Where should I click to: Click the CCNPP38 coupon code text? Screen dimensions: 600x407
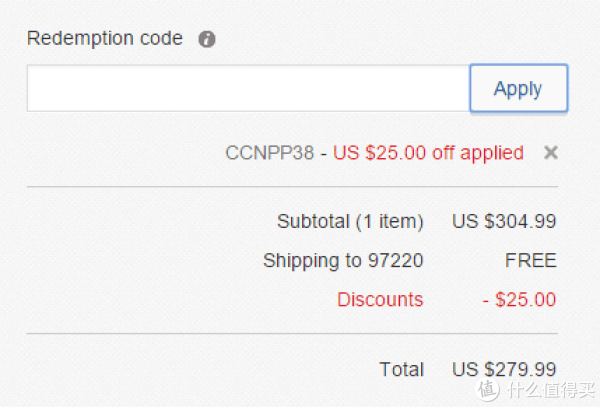point(269,153)
